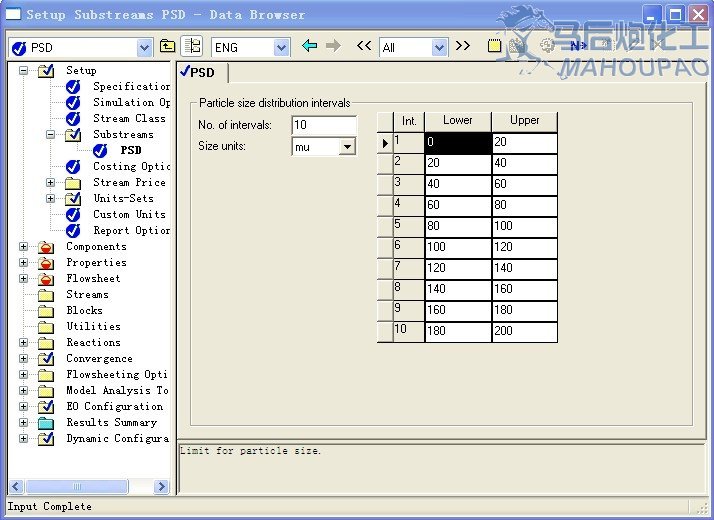Click Upper cell of interval 10
714x520 pixels.
[525, 331]
